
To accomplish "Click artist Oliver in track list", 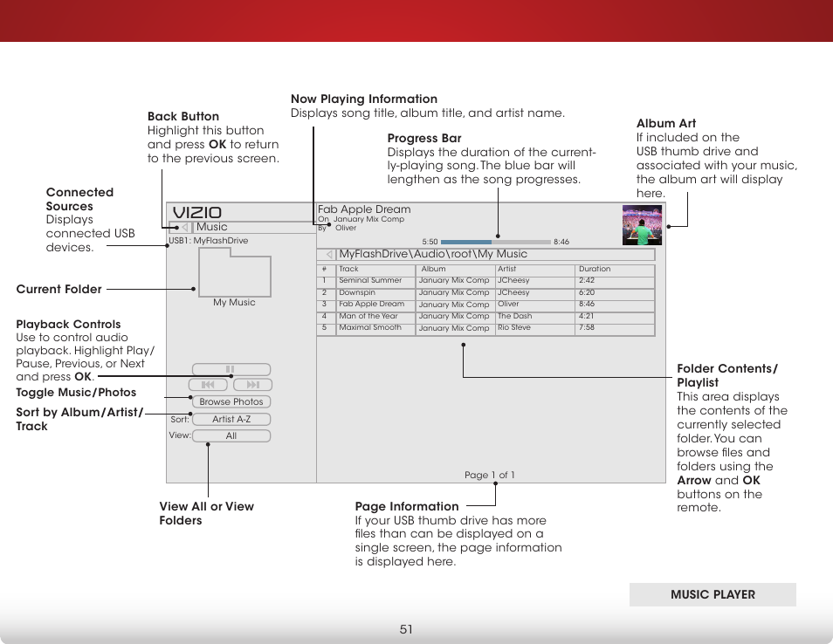I will click(x=508, y=305).
